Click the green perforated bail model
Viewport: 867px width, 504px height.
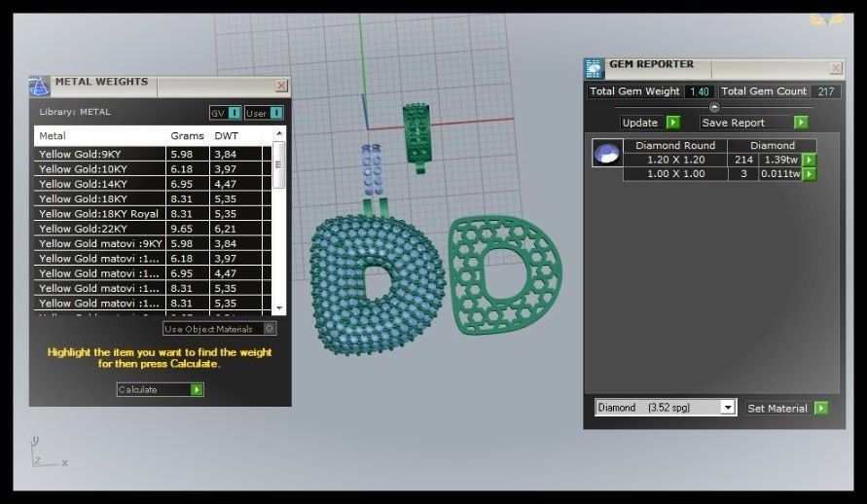415,136
